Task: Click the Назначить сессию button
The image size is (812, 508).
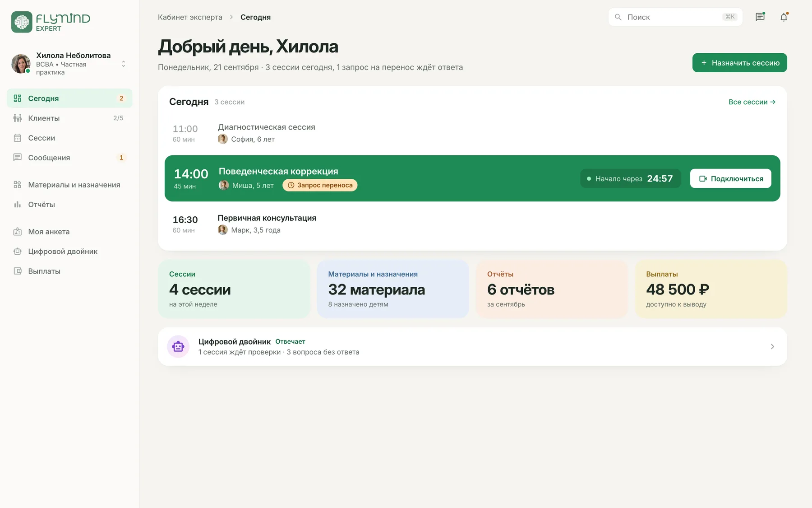Action: pyautogui.click(x=740, y=63)
